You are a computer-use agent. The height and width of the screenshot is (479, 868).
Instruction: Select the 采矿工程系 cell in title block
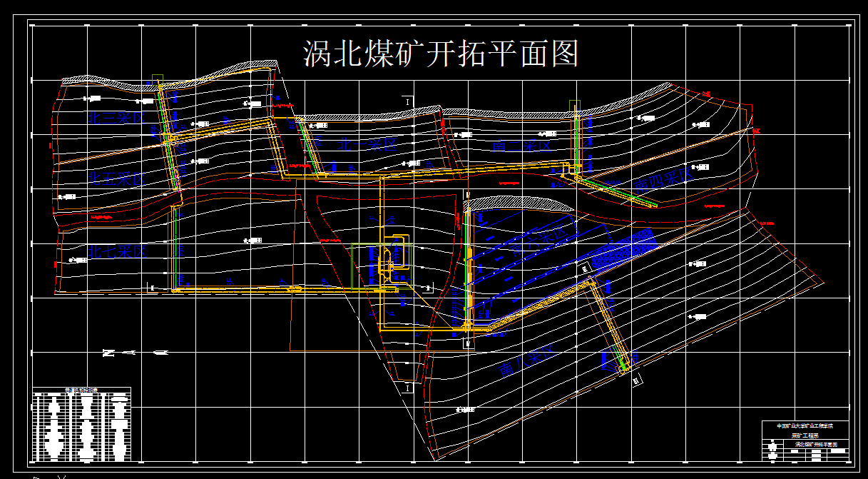805,435
